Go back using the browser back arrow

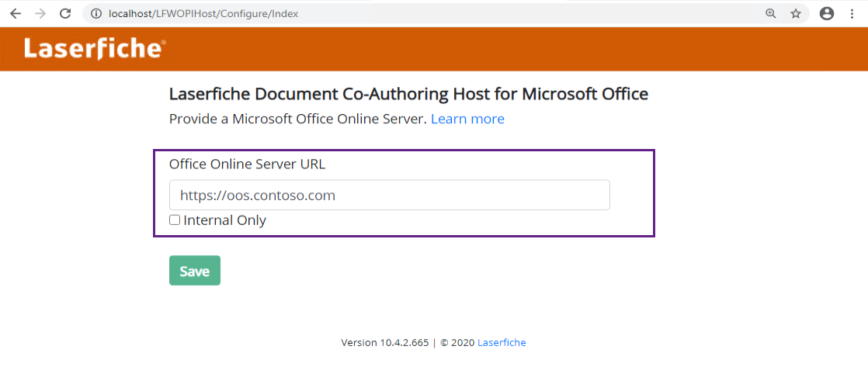click(15, 14)
